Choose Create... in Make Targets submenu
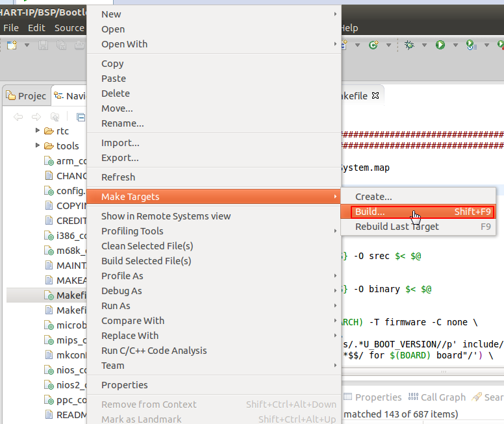 coord(418,197)
